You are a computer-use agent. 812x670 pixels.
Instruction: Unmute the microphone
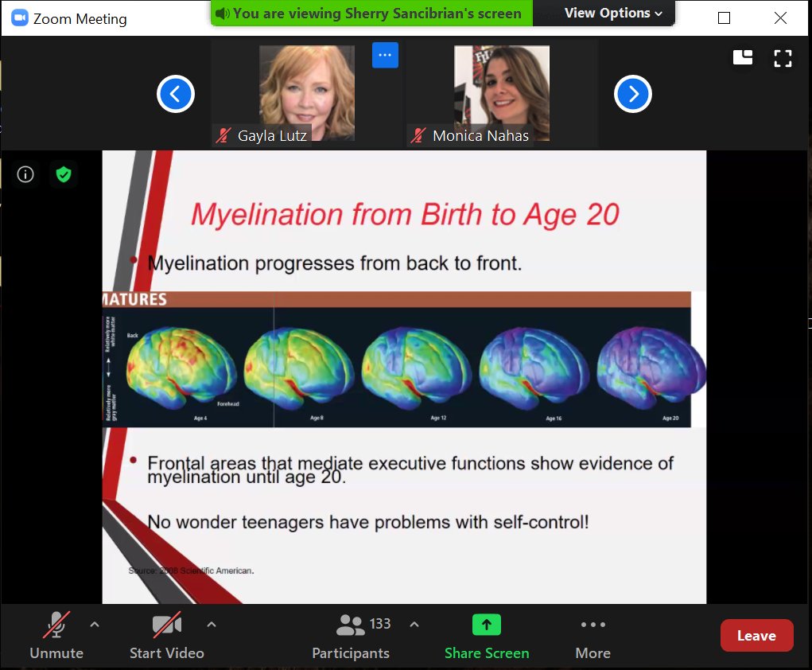[x=56, y=635]
